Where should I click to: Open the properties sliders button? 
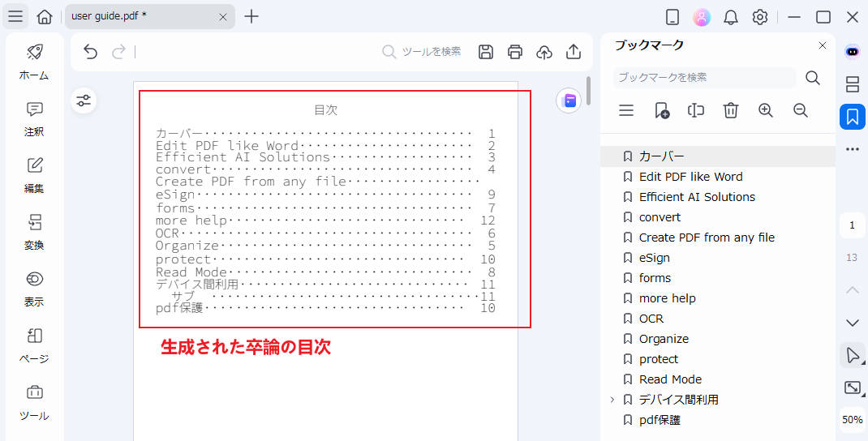pyautogui.click(x=84, y=101)
